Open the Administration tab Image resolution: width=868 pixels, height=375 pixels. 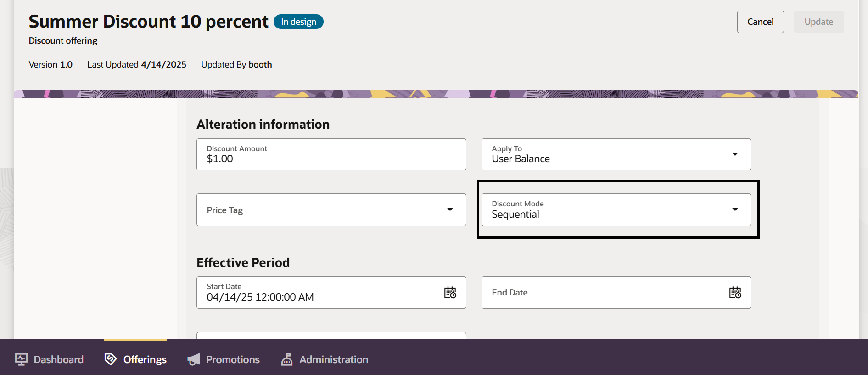coord(334,359)
